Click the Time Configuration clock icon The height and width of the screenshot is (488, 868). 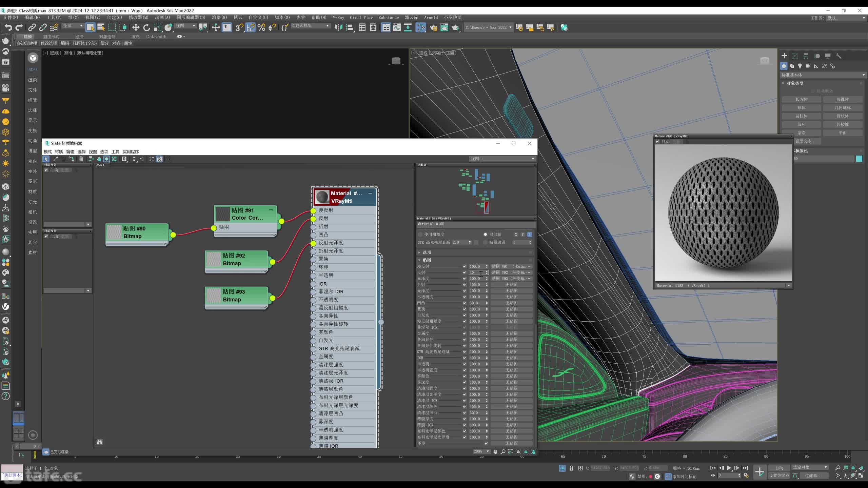746,475
